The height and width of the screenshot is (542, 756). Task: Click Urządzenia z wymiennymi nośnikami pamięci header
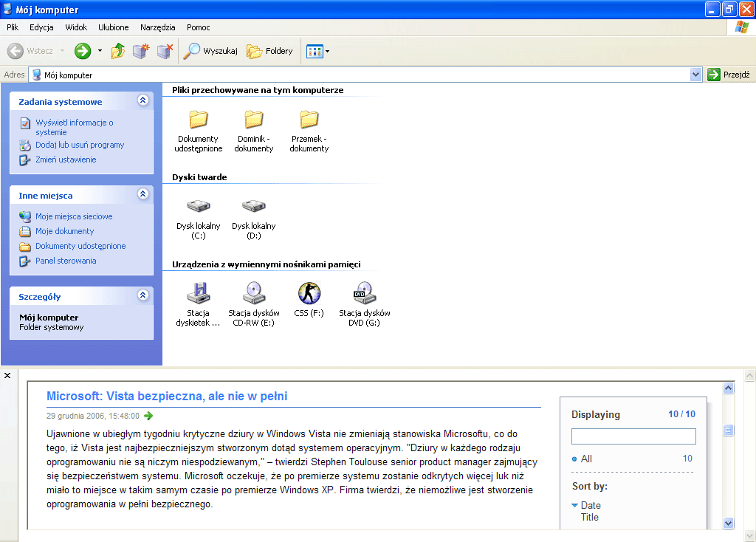tap(266, 264)
